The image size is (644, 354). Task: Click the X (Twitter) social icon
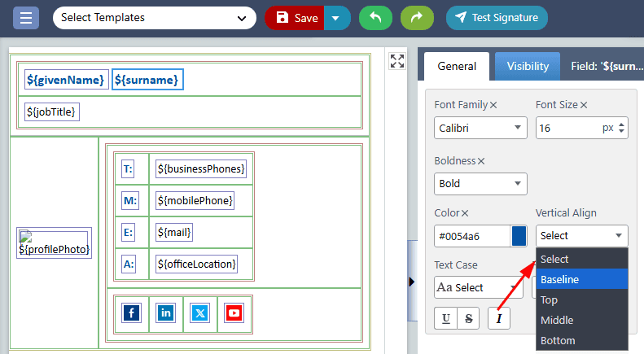point(199,312)
